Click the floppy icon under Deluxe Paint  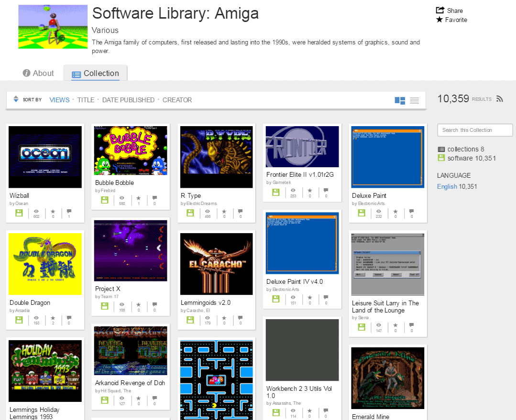pos(362,213)
